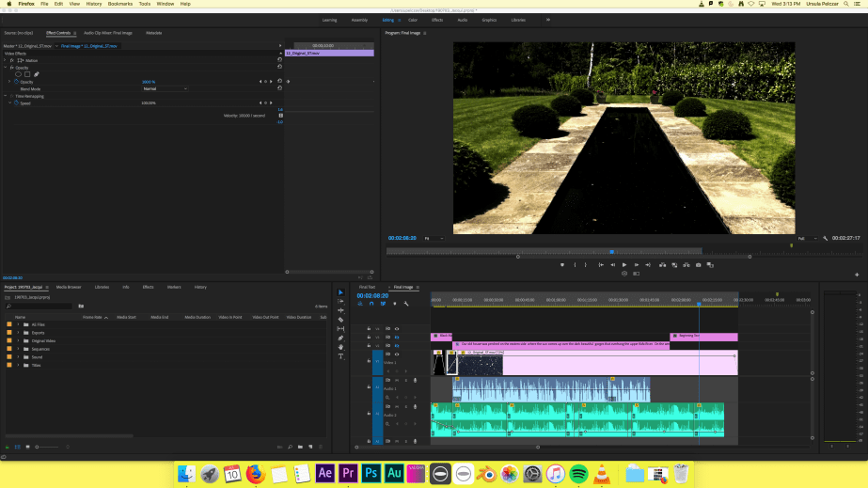Image resolution: width=868 pixels, height=488 pixels.
Task: Expand the Sequences folder
Action: point(18,349)
